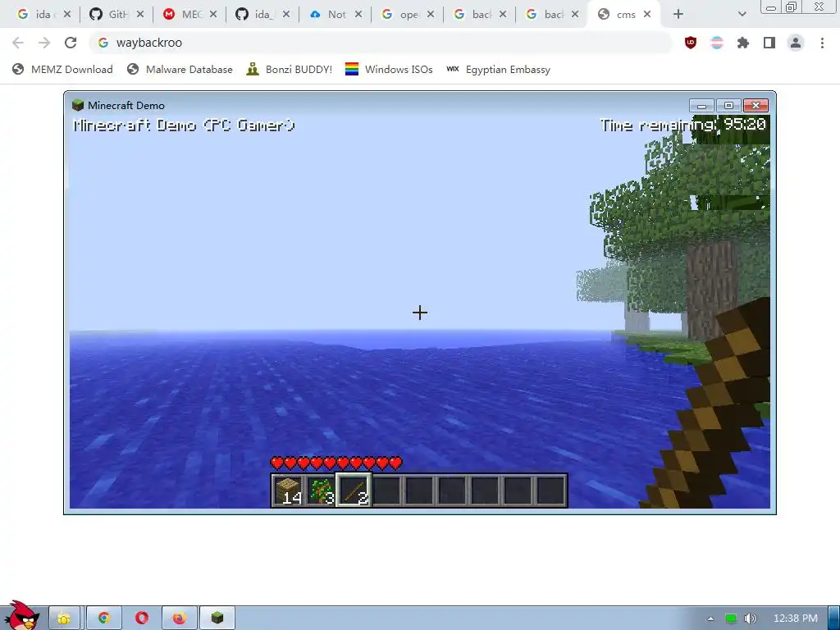Open Chrome from the taskbar

(x=104, y=619)
